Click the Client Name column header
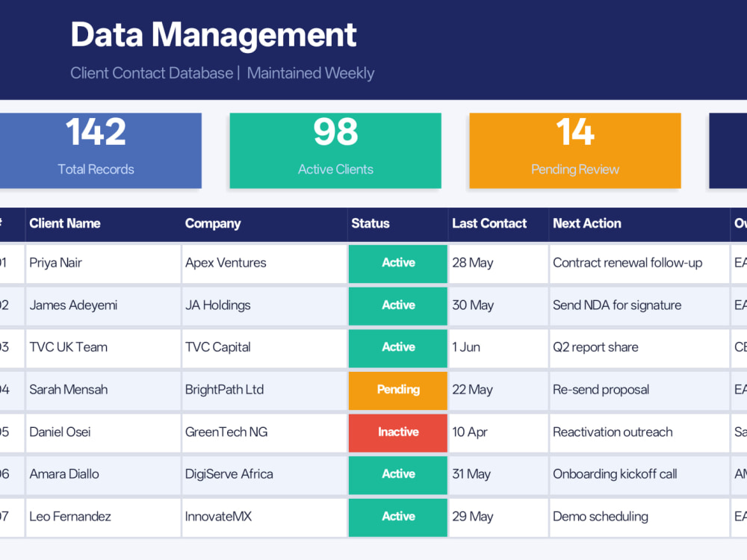The image size is (747, 560). coord(103,224)
